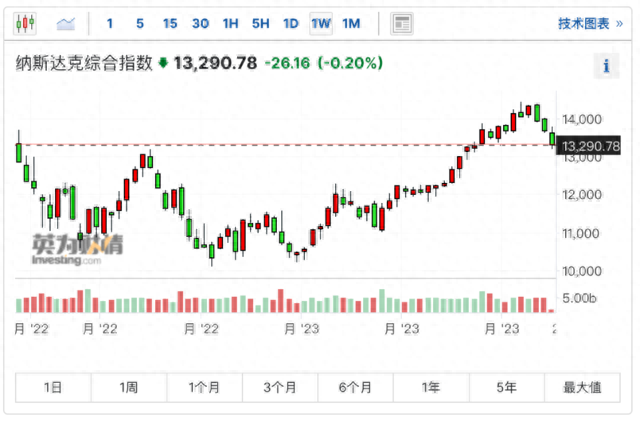640x421 pixels.
Task: Open the news layout icon
Action: point(402,24)
